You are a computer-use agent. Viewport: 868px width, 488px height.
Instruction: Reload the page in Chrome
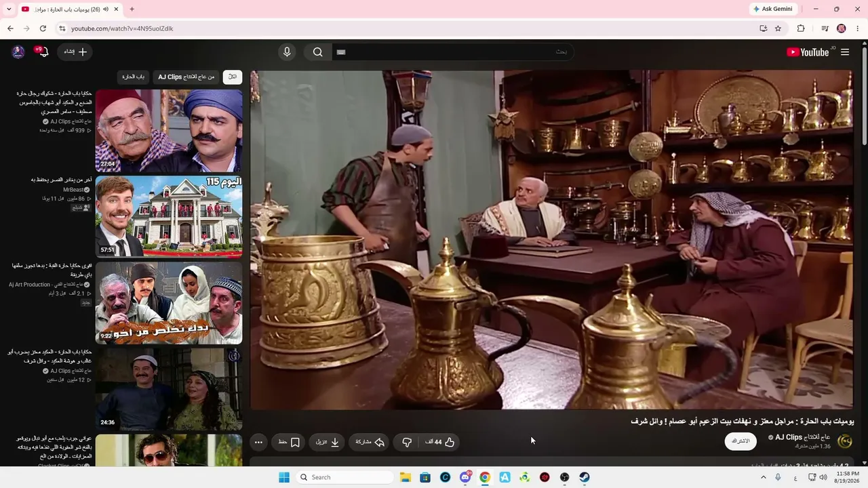(x=43, y=28)
